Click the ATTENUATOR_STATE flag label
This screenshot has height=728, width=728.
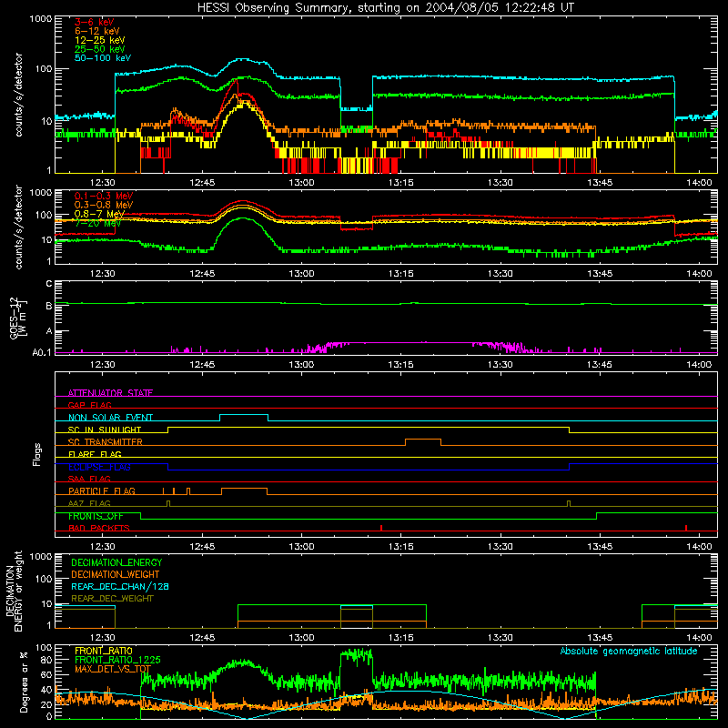[110, 393]
